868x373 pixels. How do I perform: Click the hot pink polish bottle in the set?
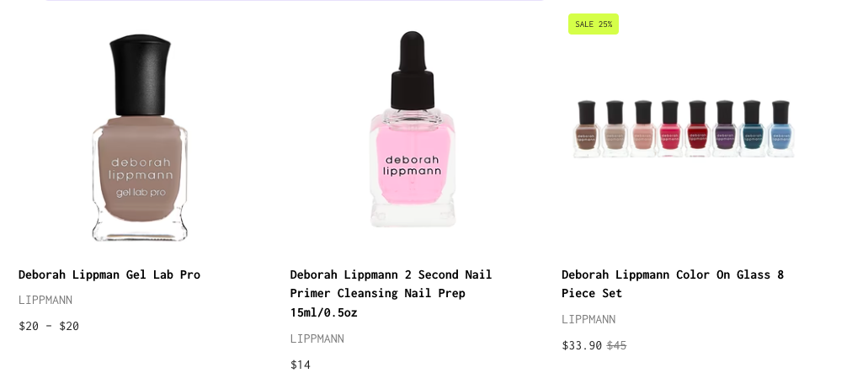[669, 130]
